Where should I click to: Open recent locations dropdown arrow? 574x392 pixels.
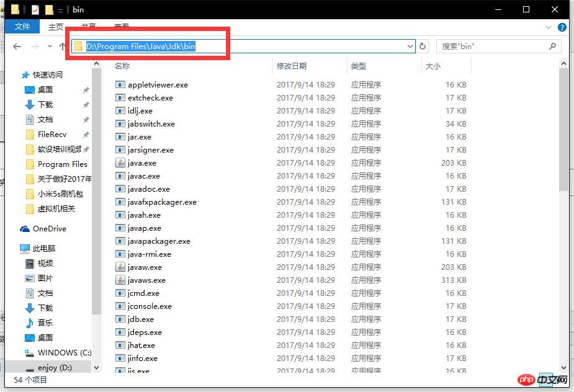(x=50, y=47)
